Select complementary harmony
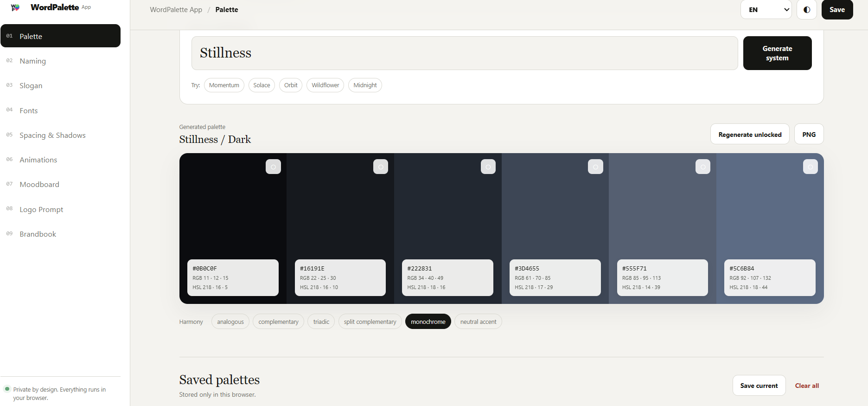 [278, 322]
